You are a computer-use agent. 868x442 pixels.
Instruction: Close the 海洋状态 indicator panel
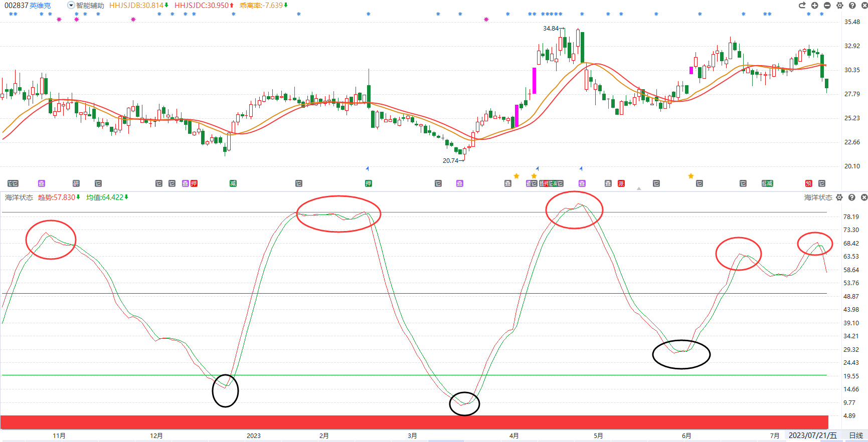(x=864, y=197)
